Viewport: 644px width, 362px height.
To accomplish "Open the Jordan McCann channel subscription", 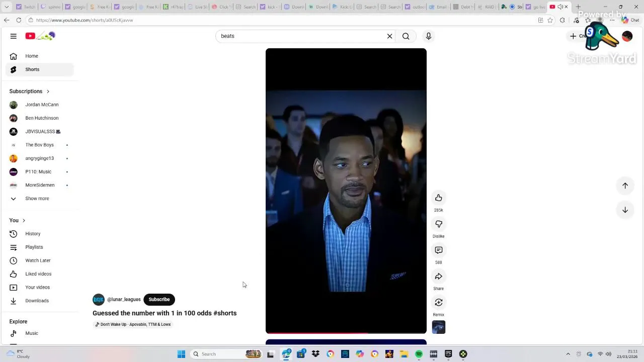I will [x=40, y=105].
